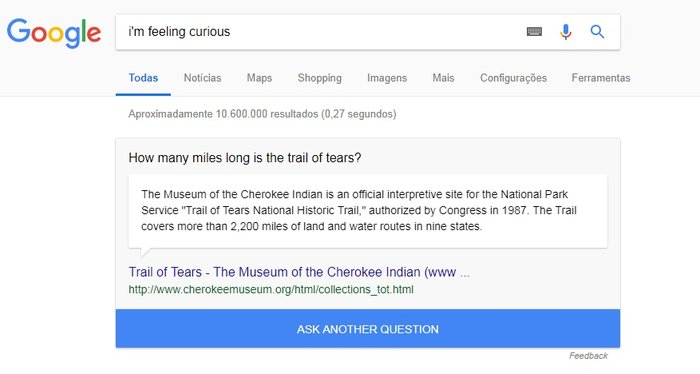Focus the search box with query text

click(321, 32)
